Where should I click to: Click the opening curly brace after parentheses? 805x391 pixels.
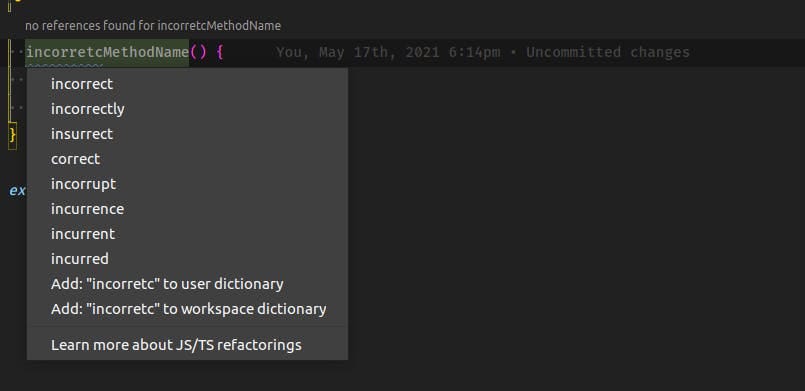(x=220, y=52)
